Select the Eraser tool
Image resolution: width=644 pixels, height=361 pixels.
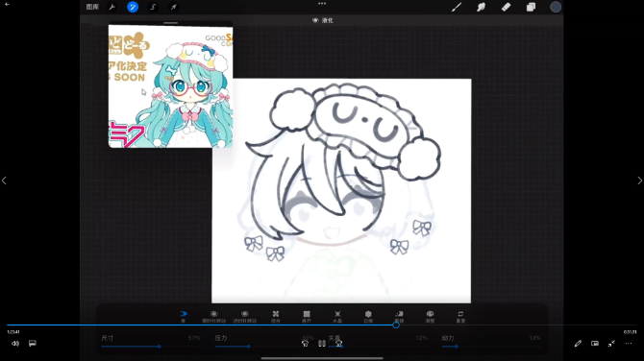coord(506,7)
